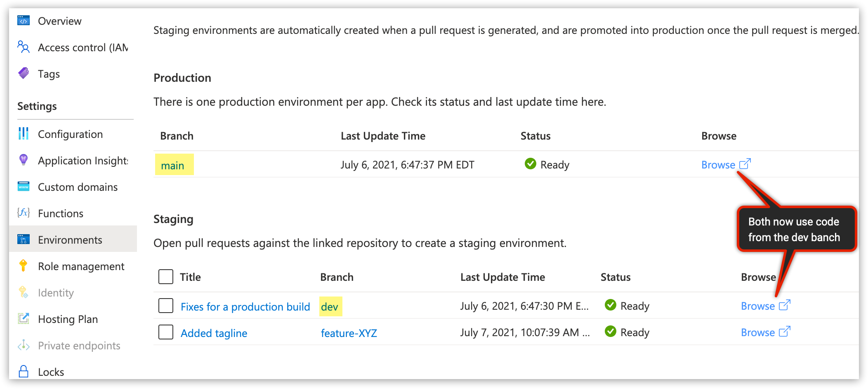The height and width of the screenshot is (389, 868).
Task: Tick the Added tagline row checkbox
Action: 166,332
